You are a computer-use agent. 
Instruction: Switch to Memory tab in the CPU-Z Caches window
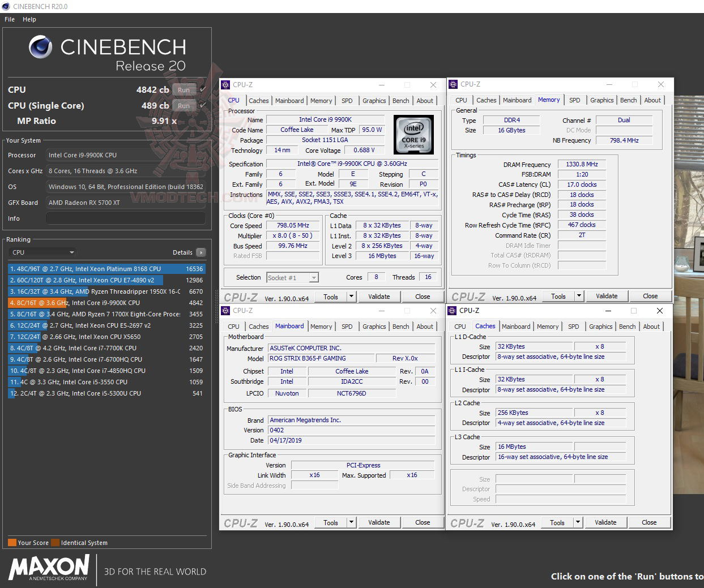point(548,327)
